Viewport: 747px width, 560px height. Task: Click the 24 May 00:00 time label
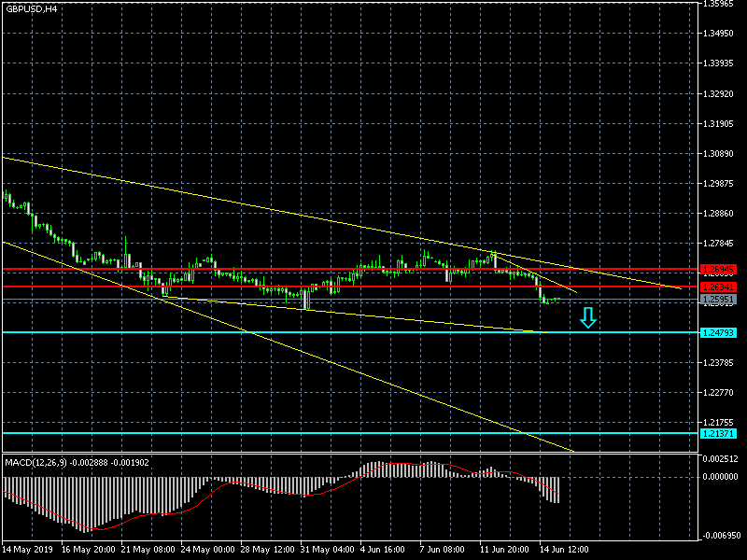click(x=208, y=551)
